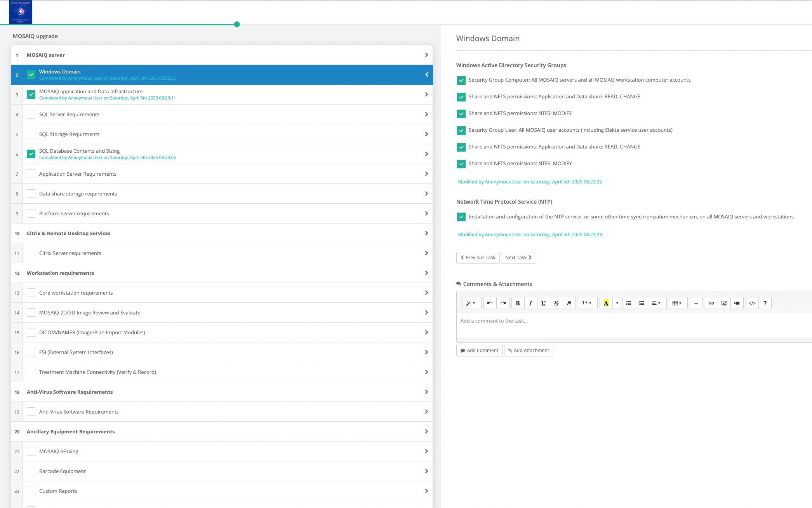The height and width of the screenshot is (508, 812).
Task: Redo the edit in comment editor
Action: click(x=503, y=303)
